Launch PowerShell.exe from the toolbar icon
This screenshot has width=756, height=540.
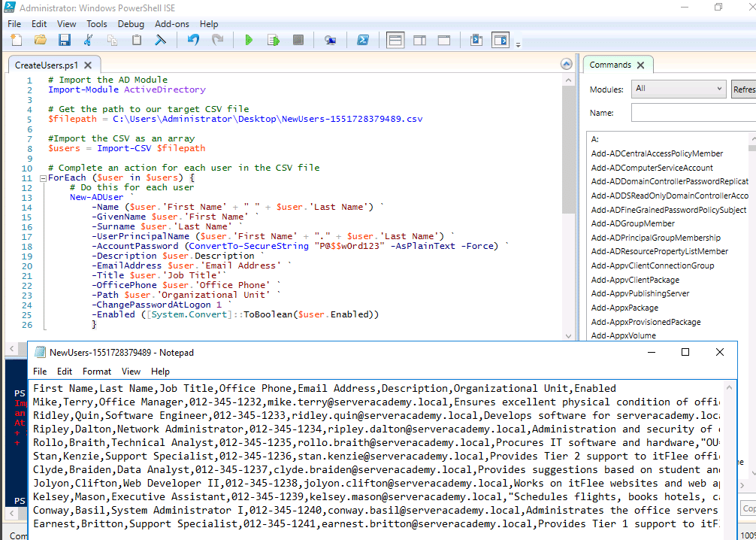coord(362,40)
